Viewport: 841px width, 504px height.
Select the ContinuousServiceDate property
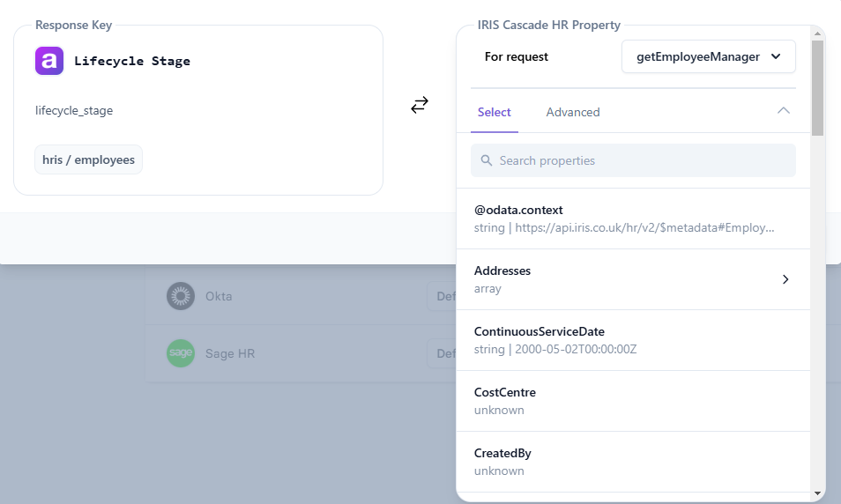tap(634, 340)
